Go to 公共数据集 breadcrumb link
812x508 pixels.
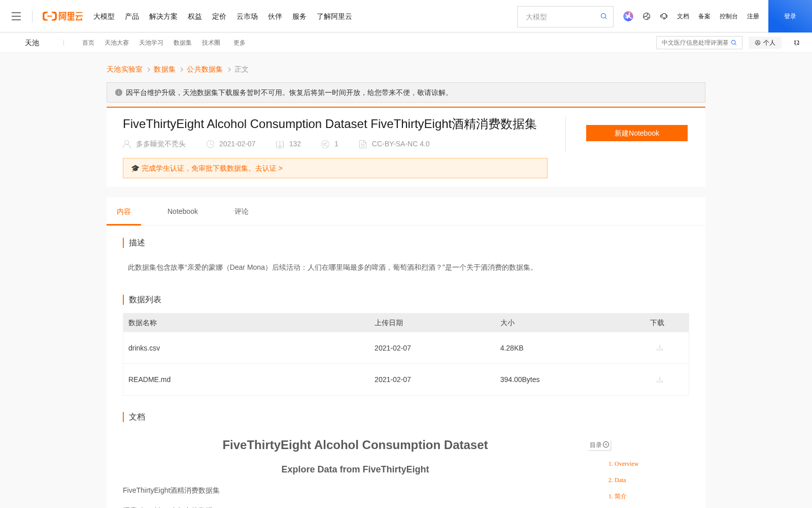point(205,69)
